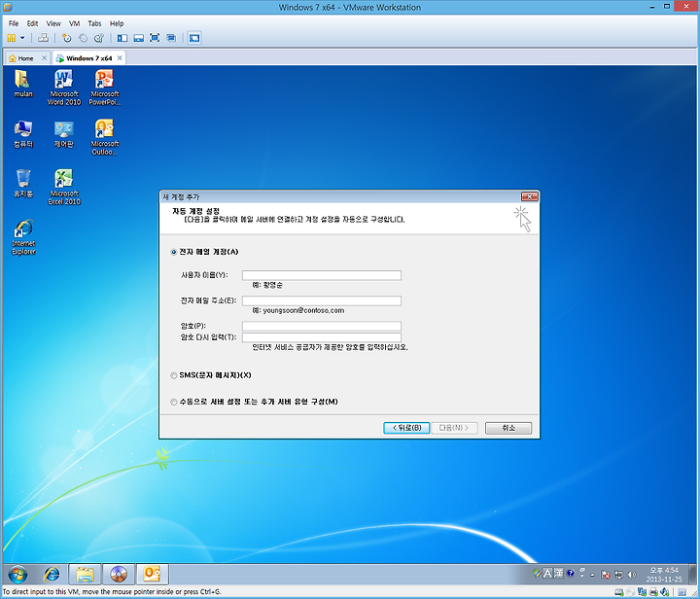This screenshot has height=599, width=700.
Task: Open the power options dropdown arrow in VMware toolbar
Action: point(22,38)
